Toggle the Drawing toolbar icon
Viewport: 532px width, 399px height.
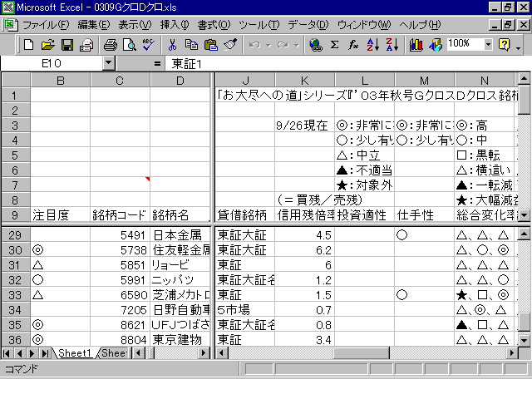436,45
